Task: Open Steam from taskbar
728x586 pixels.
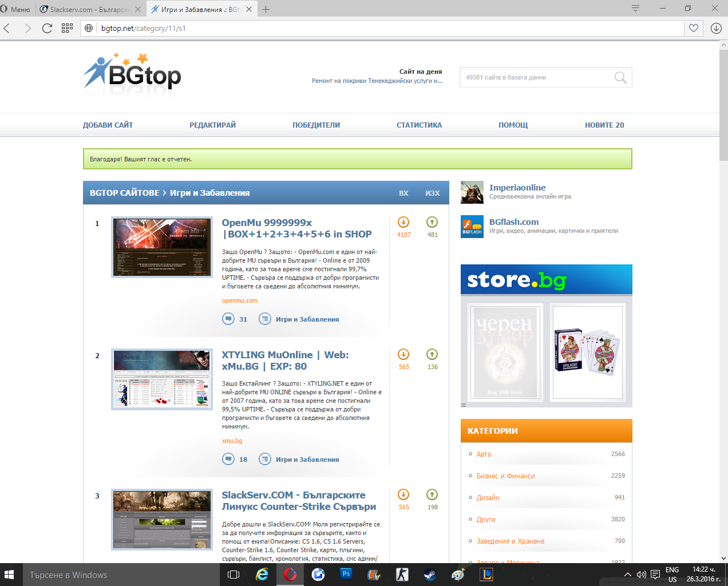Action: pos(430,575)
